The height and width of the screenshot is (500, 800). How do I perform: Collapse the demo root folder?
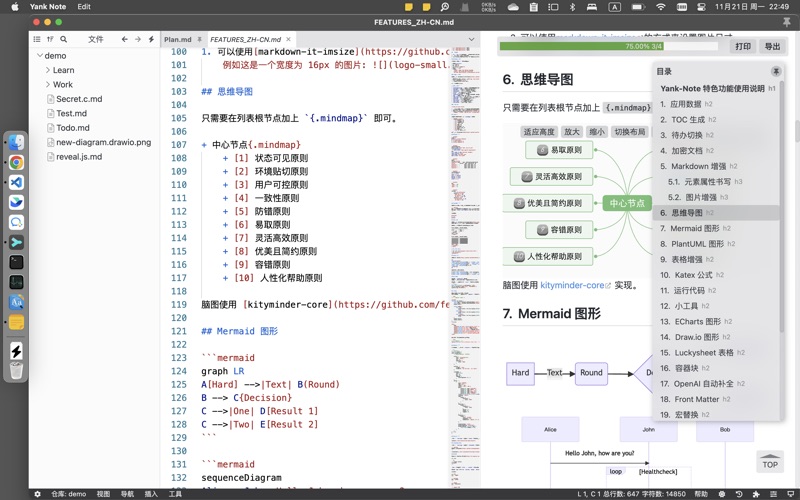(x=39, y=56)
